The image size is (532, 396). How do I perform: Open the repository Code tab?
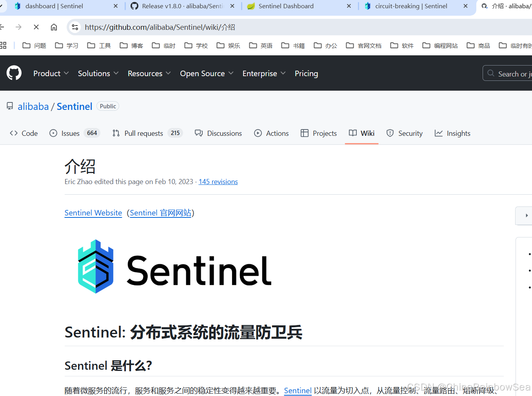(x=24, y=133)
